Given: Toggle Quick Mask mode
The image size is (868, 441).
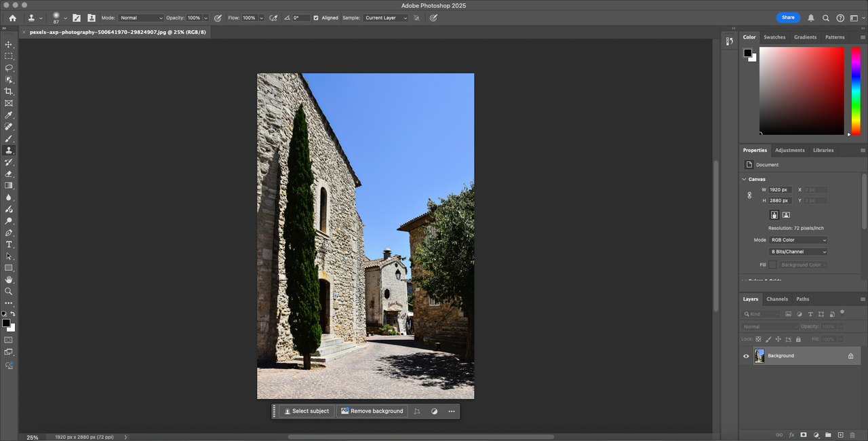Looking at the screenshot, I should click(x=9, y=339).
